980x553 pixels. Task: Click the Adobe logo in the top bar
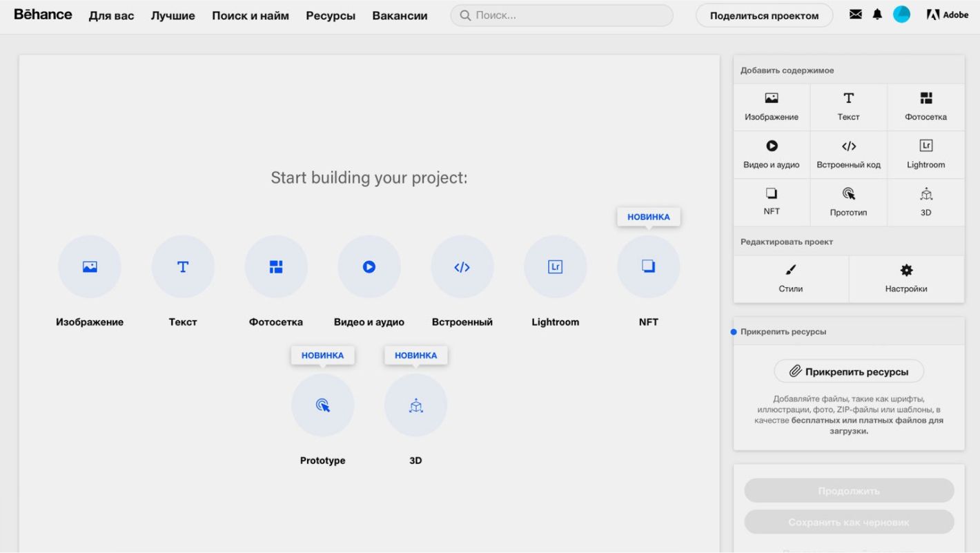[x=947, y=14]
